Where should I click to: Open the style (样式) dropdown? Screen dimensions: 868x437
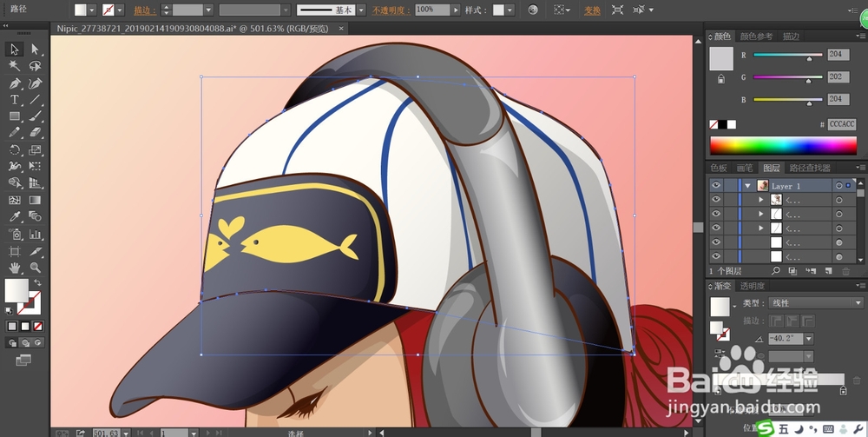coord(510,10)
